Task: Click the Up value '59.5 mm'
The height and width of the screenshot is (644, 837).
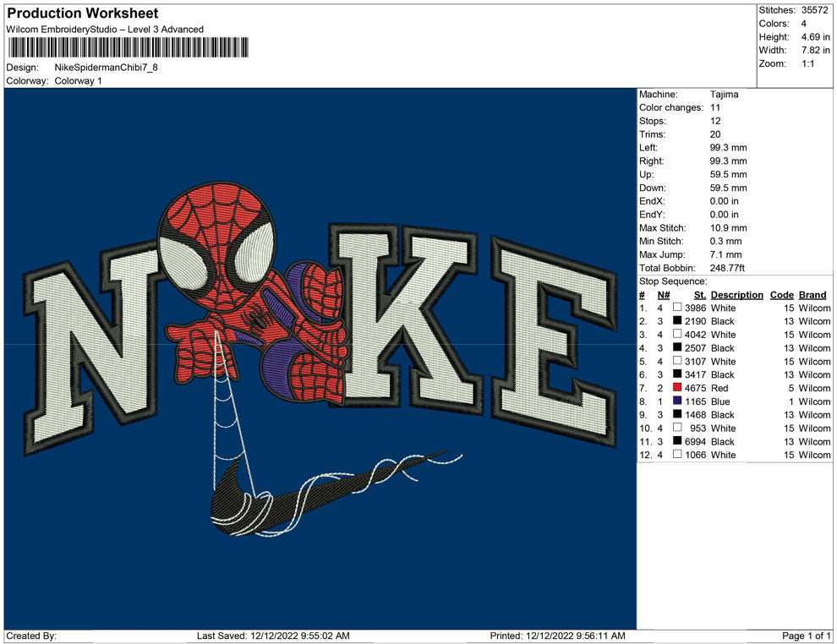Action: click(728, 174)
